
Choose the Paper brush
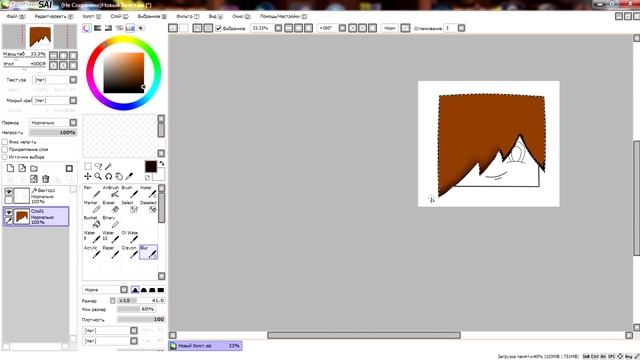111,252
